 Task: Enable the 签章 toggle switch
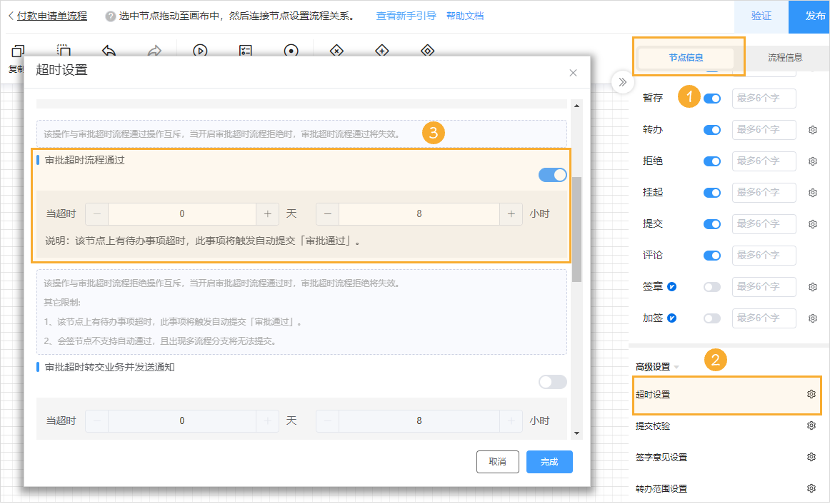[711, 286]
